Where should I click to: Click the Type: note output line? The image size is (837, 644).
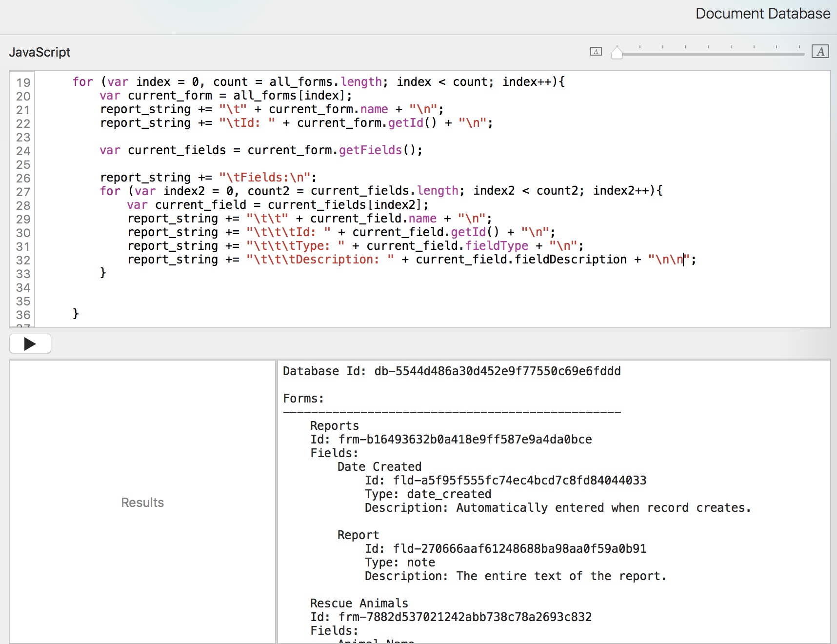point(399,563)
